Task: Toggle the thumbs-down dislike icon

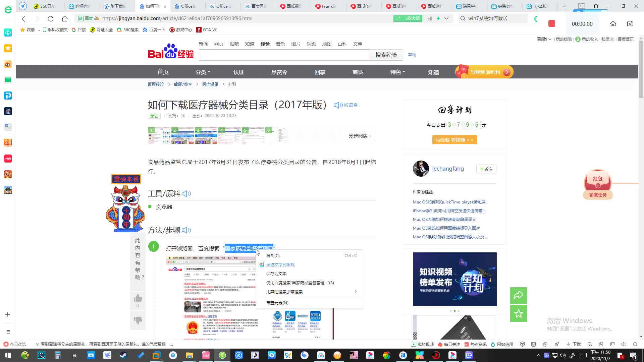Action: [138, 320]
